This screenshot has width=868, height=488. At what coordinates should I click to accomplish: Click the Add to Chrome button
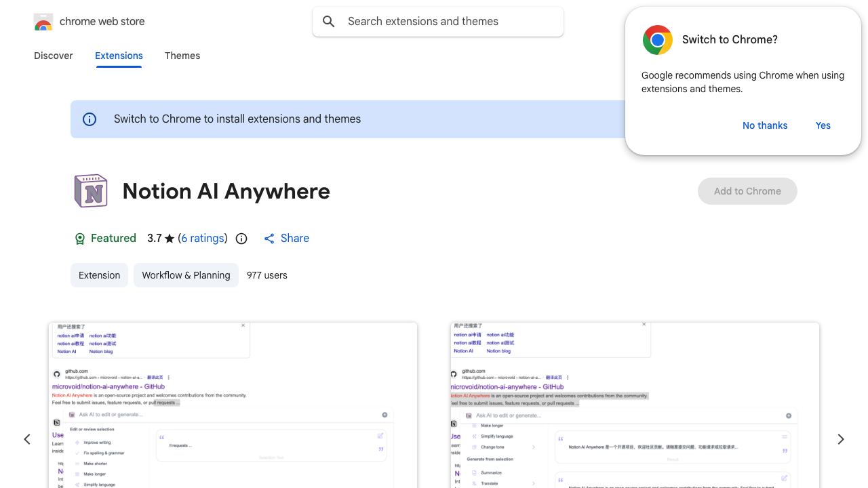[747, 191]
